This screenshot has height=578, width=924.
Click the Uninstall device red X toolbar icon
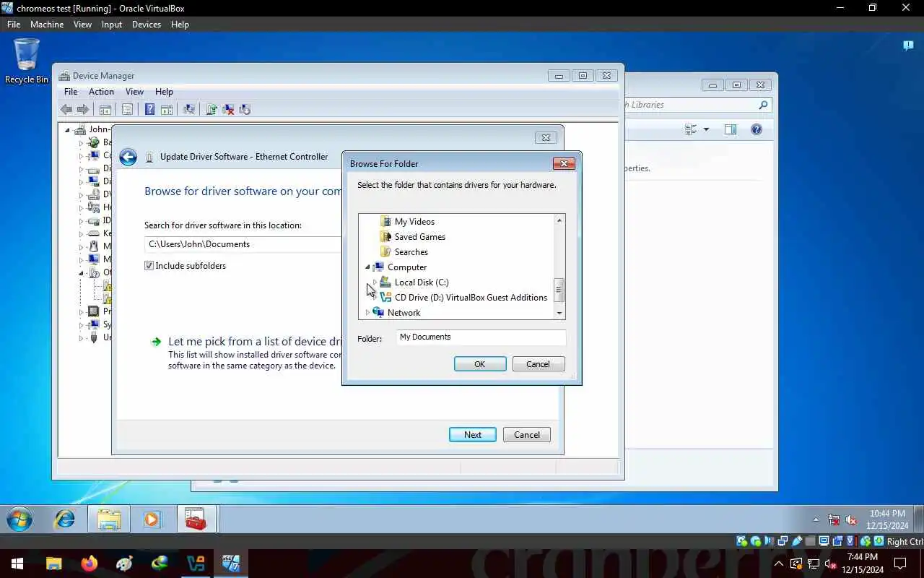tap(228, 110)
